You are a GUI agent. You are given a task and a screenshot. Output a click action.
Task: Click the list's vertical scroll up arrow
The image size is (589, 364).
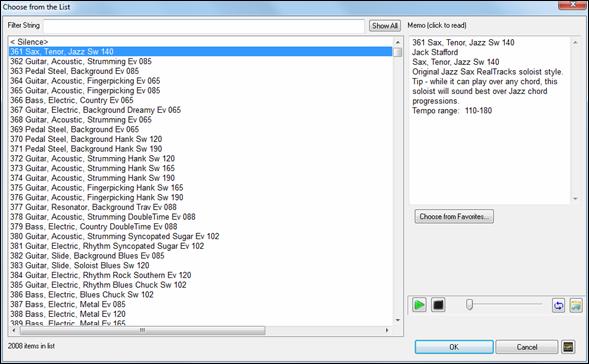pos(397,42)
